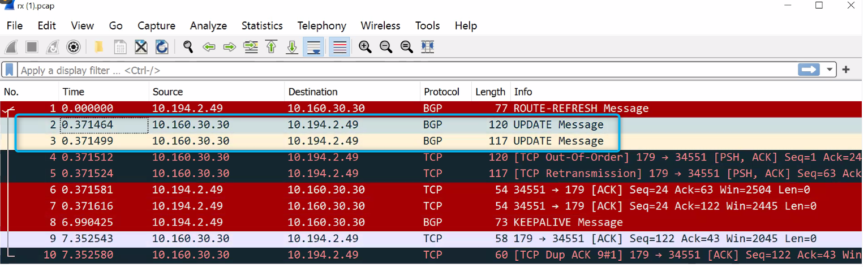Start capturing packets with shark fin icon
The width and height of the screenshot is (868, 267).
(12, 47)
